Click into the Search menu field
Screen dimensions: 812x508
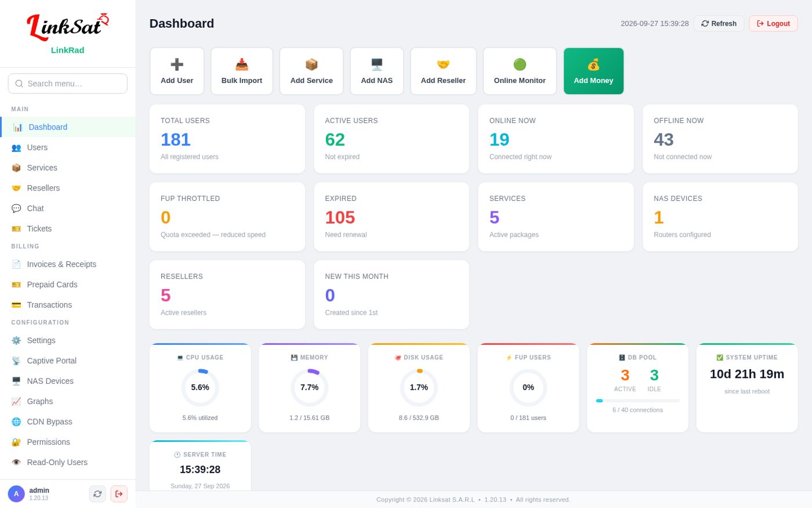pyautogui.click(x=68, y=84)
